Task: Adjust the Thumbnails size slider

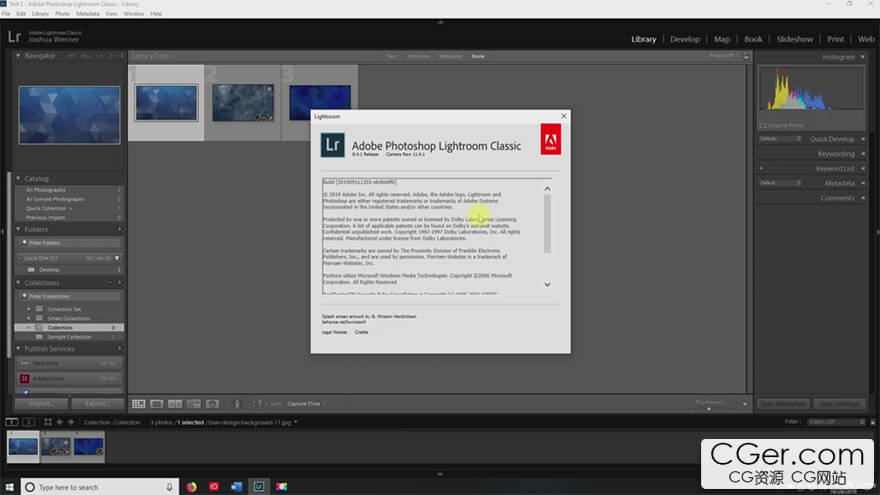Action: coord(709,408)
